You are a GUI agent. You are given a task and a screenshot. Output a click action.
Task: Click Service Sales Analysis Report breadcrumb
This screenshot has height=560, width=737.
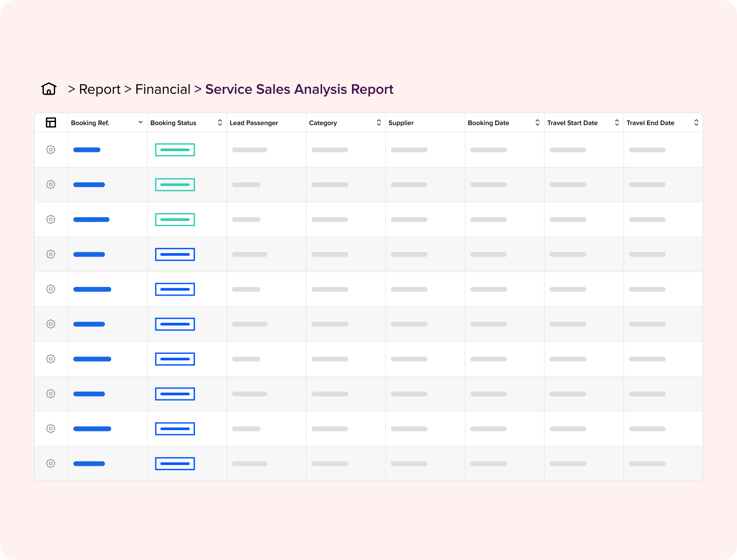pos(299,89)
